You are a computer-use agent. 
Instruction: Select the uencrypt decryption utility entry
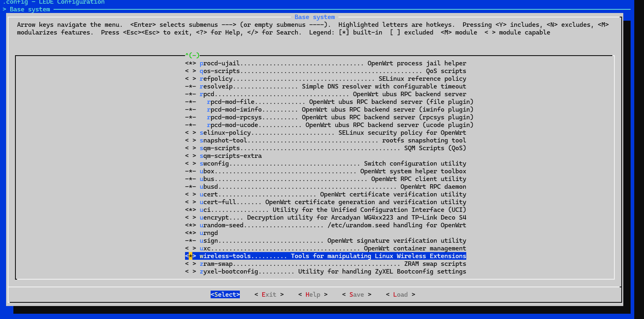pyautogui.click(x=325, y=218)
